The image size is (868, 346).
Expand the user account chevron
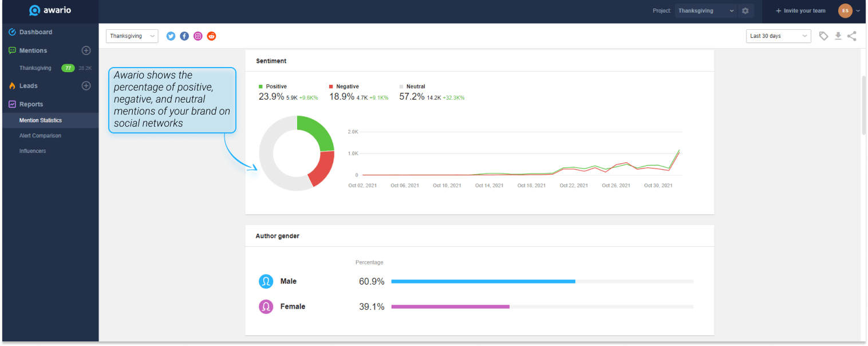tap(858, 11)
